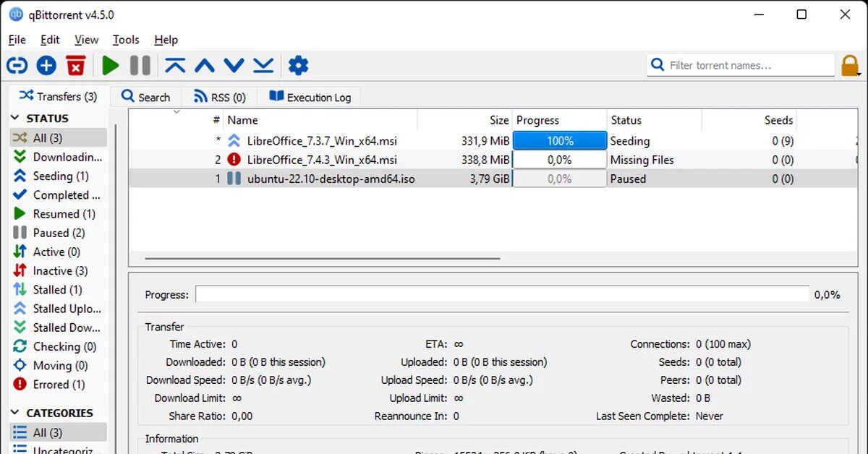Filter by Downloading status
868x454 pixels.
(58, 157)
